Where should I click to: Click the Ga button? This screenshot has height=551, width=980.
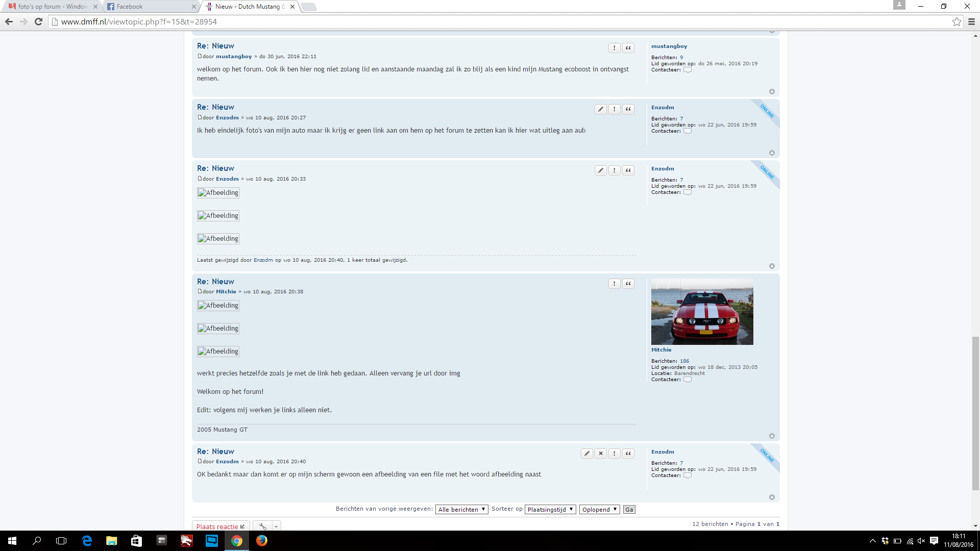click(629, 510)
